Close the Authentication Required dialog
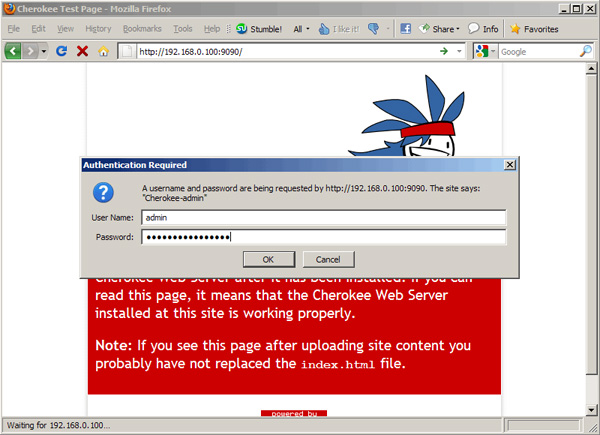600x435 pixels. click(x=510, y=165)
